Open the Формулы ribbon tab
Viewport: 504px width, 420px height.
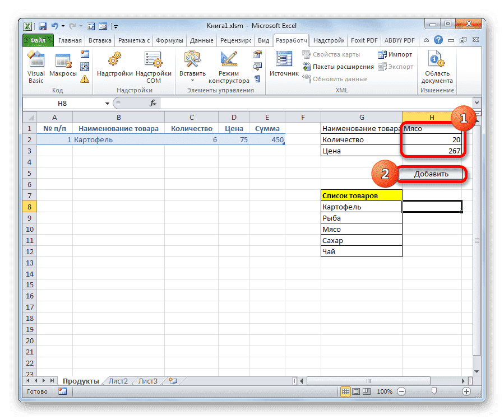169,40
